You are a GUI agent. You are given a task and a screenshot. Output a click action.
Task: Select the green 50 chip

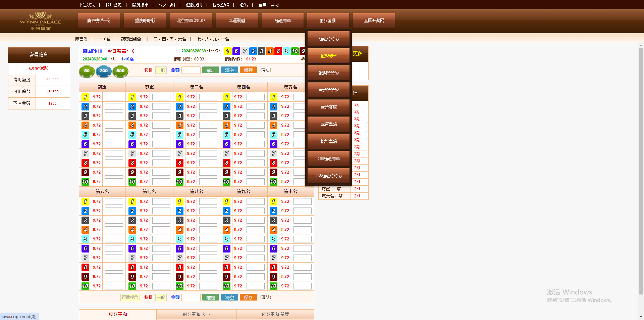[87, 71]
